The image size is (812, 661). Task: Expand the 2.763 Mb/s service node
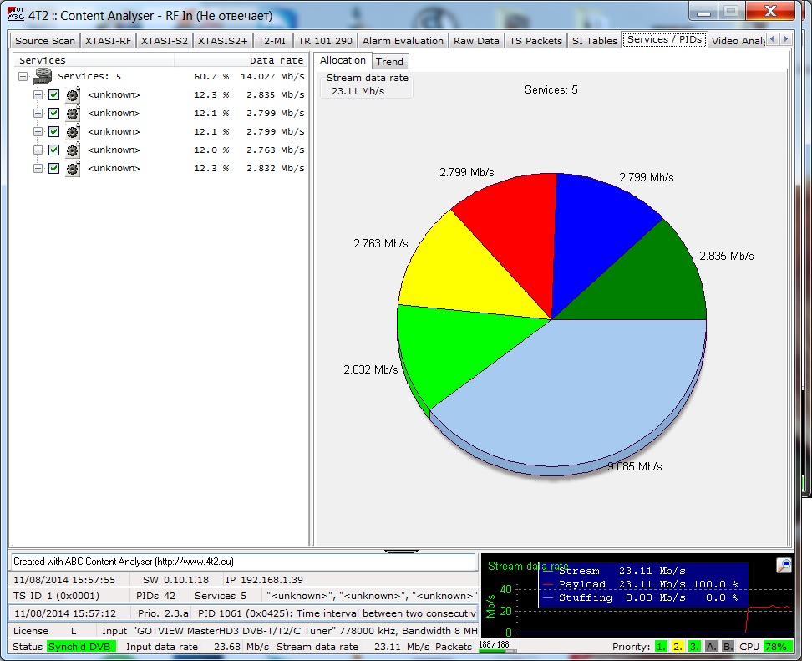(x=38, y=150)
